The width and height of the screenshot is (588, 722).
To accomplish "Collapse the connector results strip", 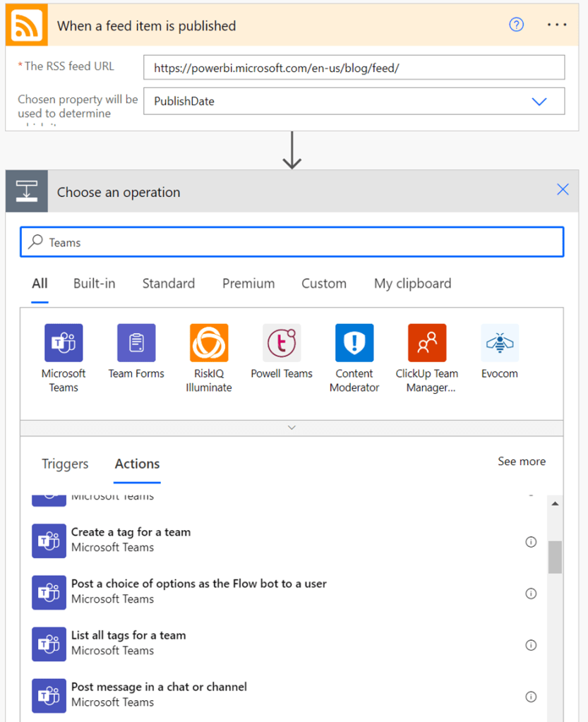I will tap(292, 427).
